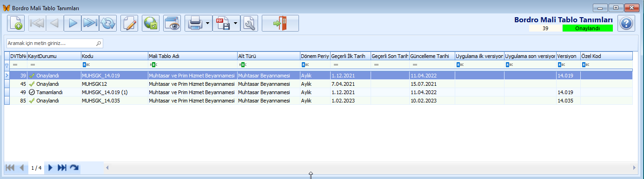The height and width of the screenshot is (179, 644).
Task: Click the 14.035 version cell
Action: 568,100
